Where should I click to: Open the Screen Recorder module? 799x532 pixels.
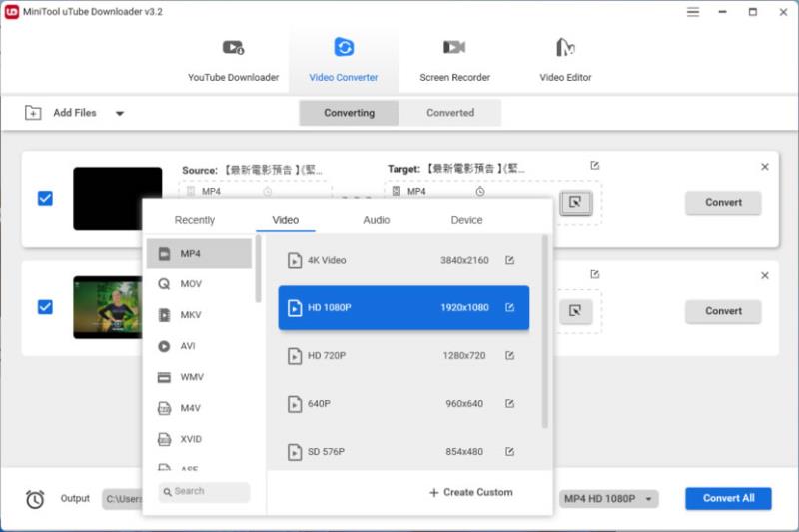click(454, 60)
